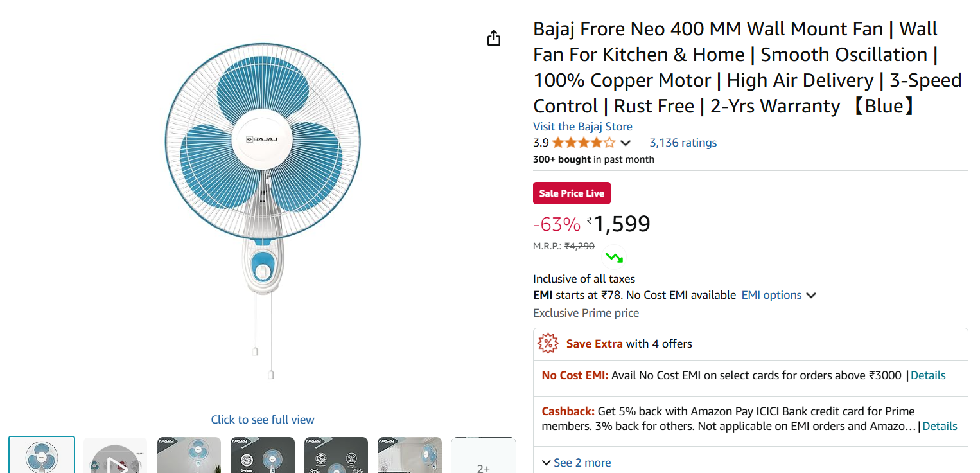
Task: Select the first fan thumbnail image
Action: click(x=42, y=458)
